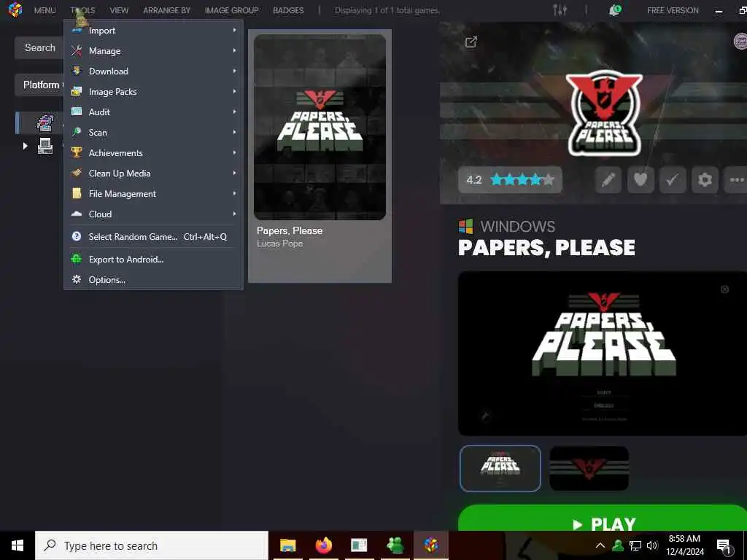Click the Lucas Pope developer text
This screenshot has width=747, height=560.
coord(279,244)
